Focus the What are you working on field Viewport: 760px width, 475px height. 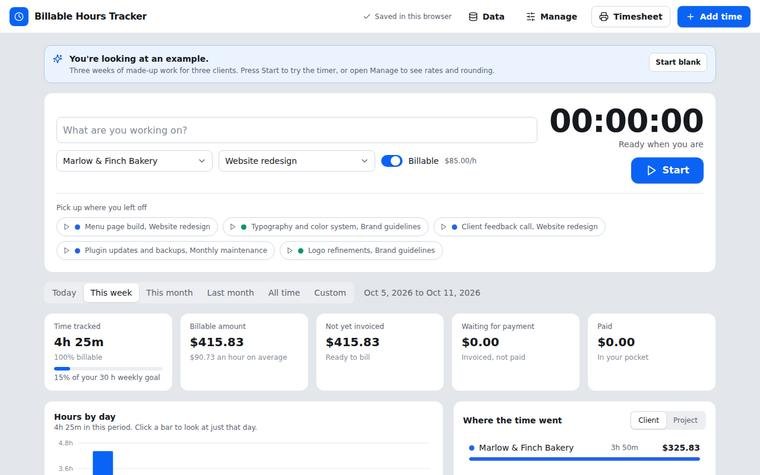click(x=297, y=130)
